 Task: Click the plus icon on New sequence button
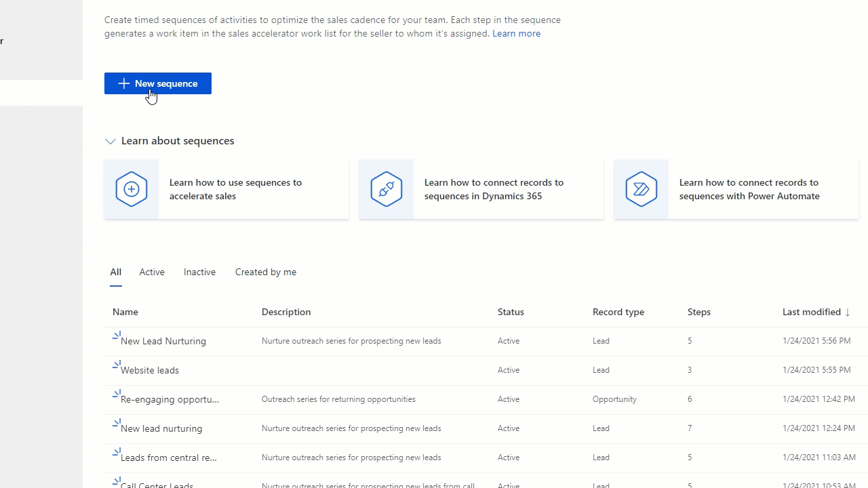click(123, 83)
